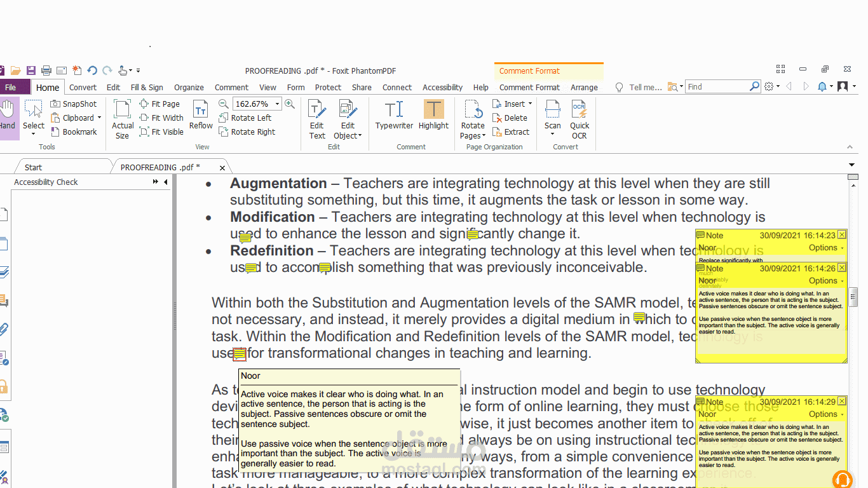Open the Protect ribbon tab
The width and height of the screenshot is (868, 488).
(328, 87)
